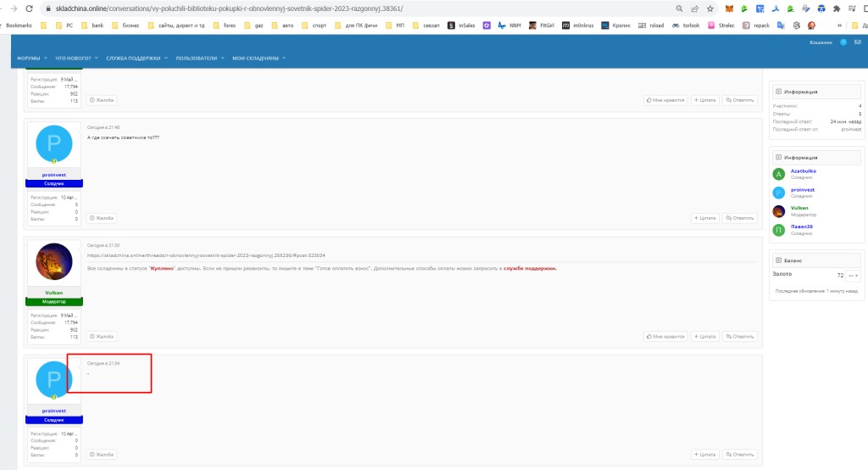Open the mail envelope icon in site header
868x470 pixels.
pos(858,42)
